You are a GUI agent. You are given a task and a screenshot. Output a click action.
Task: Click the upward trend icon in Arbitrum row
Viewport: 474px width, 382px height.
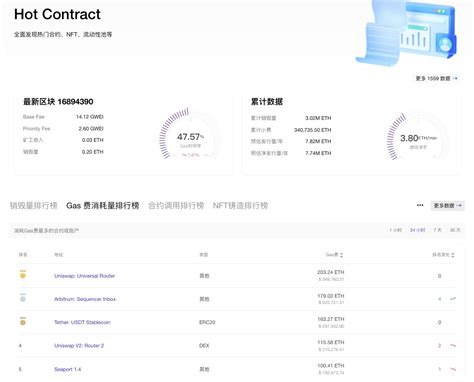[453, 299]
